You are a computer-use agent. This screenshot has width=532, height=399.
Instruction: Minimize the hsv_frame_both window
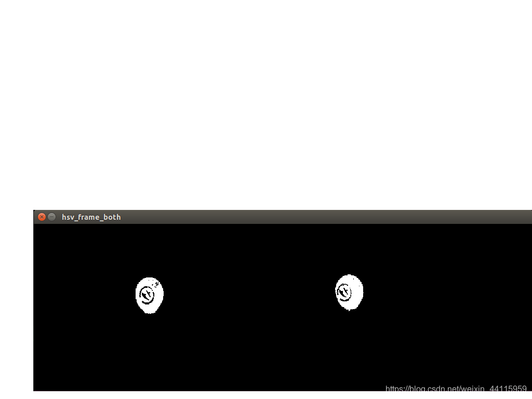point(51,217)
